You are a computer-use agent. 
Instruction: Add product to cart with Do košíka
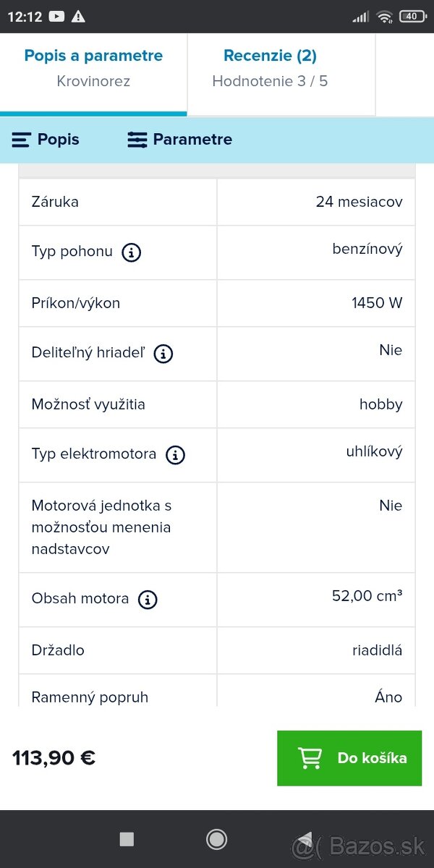click(x=349, y=758)
